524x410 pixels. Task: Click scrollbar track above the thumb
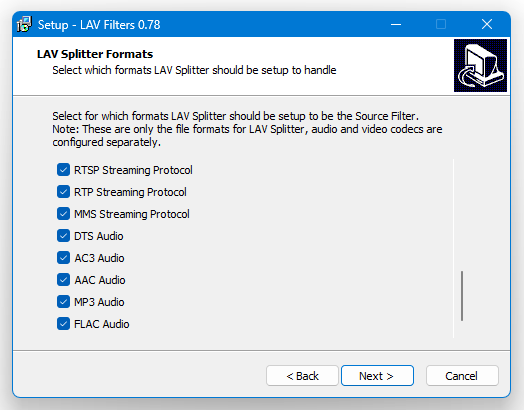(x=462, y=215)
